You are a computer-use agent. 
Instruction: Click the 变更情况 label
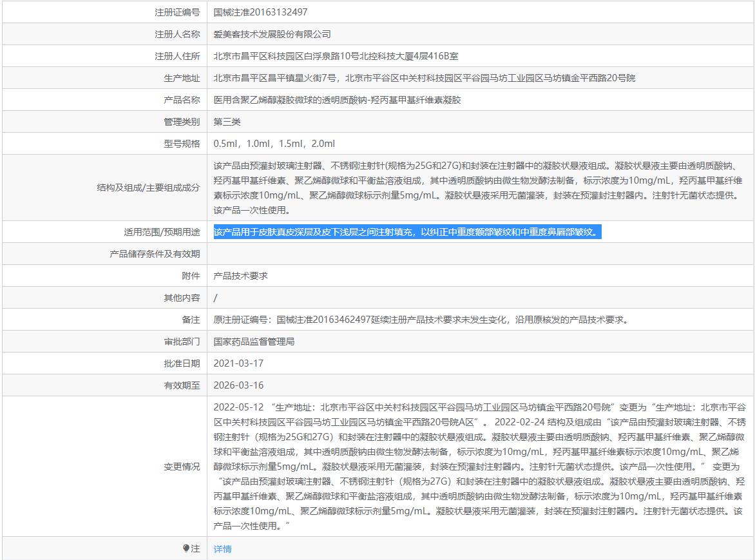pyautogui.click(x=182, y=467)
